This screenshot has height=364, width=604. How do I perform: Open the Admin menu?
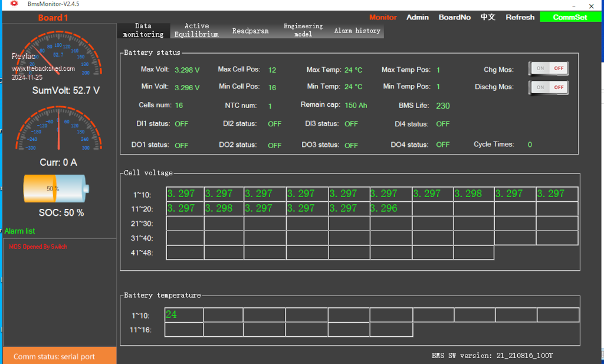pyautogui.click(x=418, y=17)
